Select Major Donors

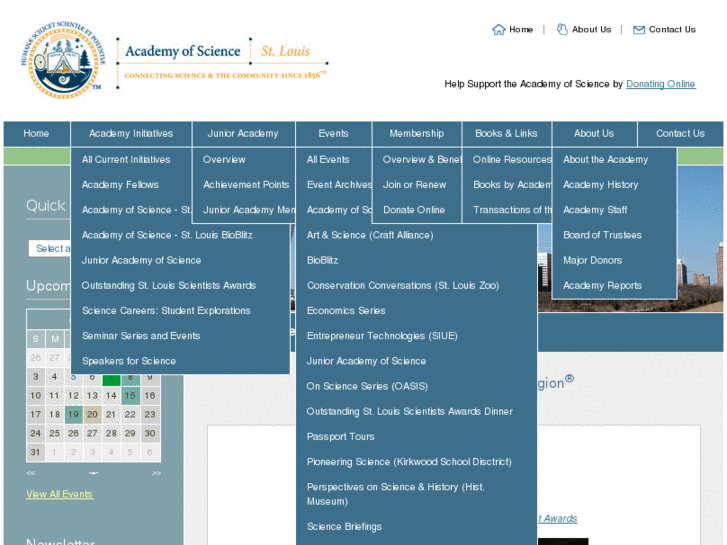[x=593, y=260]
